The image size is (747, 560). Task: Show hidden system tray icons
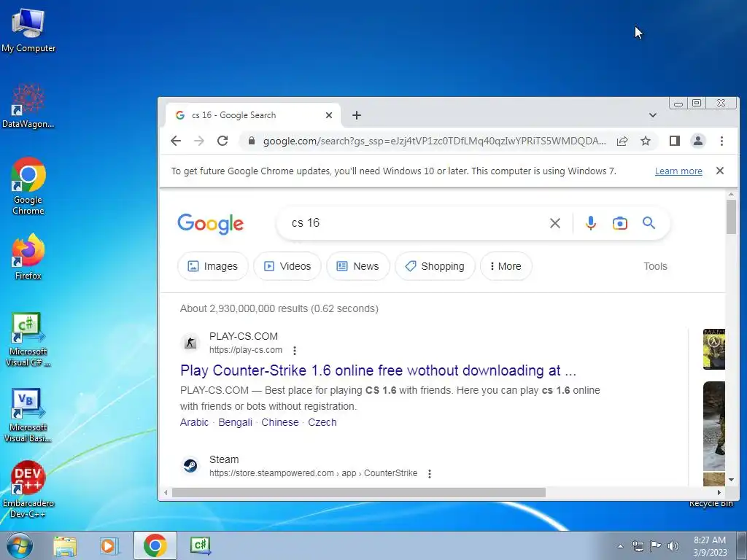(x=620, y=546)
